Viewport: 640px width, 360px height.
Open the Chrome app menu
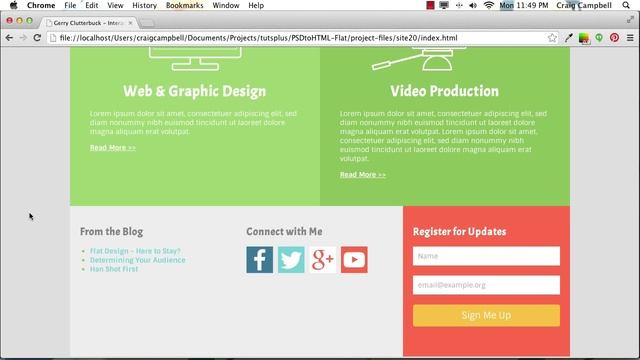click(41, 5)
